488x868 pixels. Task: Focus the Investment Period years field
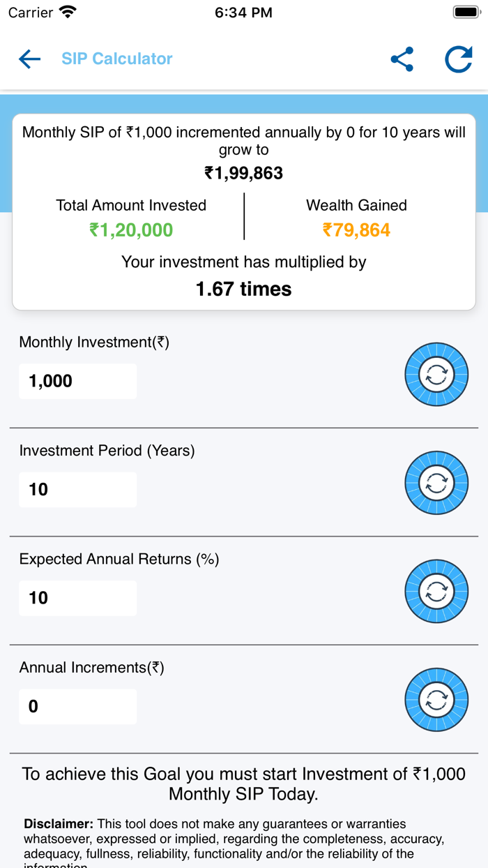pos(78,490)
